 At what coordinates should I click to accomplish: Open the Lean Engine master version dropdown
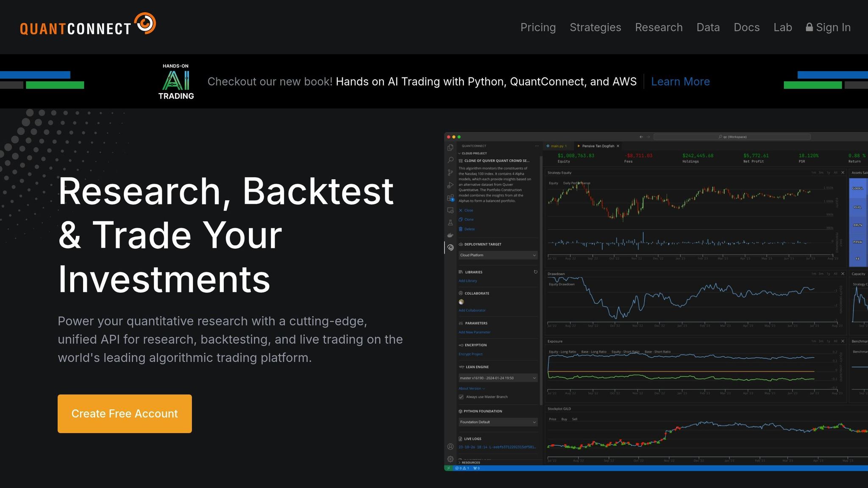coord(498,378)
